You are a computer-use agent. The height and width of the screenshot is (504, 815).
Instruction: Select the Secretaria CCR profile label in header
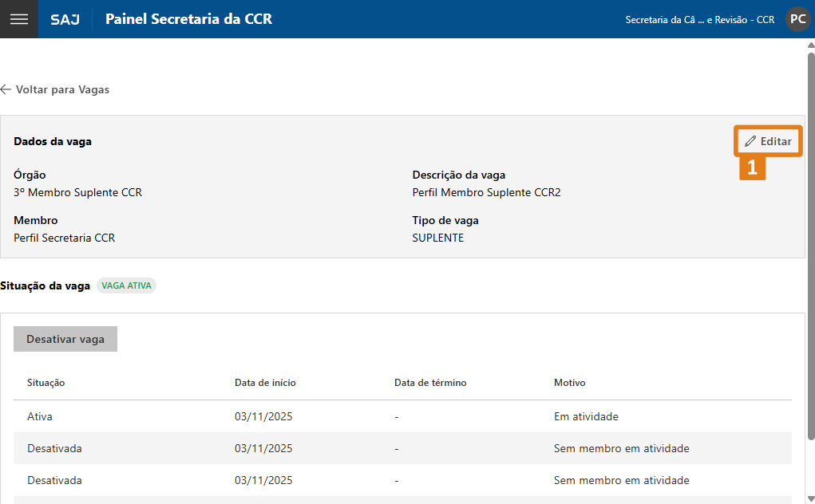[699, 19]
